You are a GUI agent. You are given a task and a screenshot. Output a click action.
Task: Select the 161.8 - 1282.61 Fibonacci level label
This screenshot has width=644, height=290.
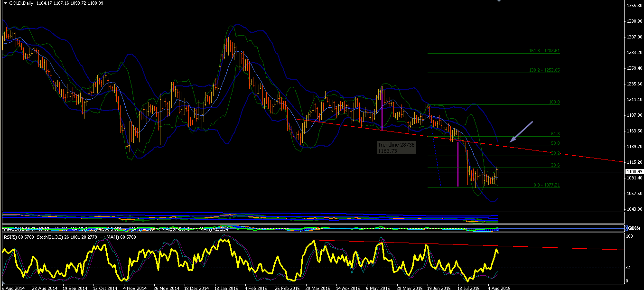(x=544, y=51)
